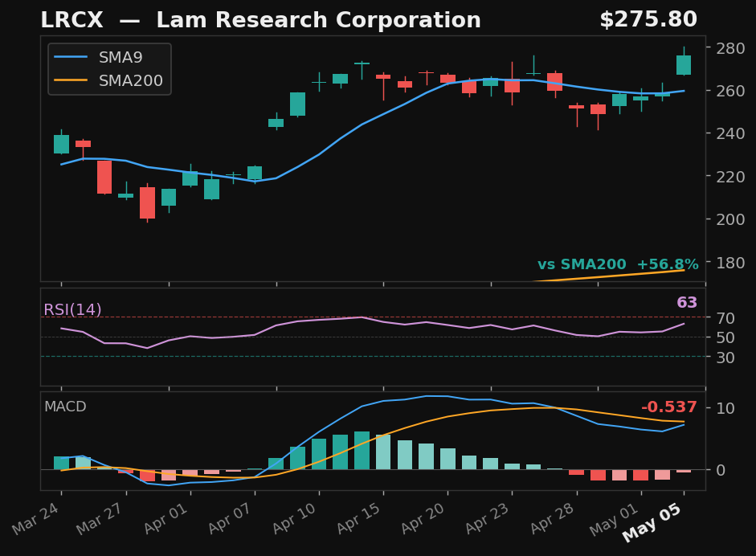Click the RSI 50 axis label
The image size is (756, 556).
click(725, 337)
